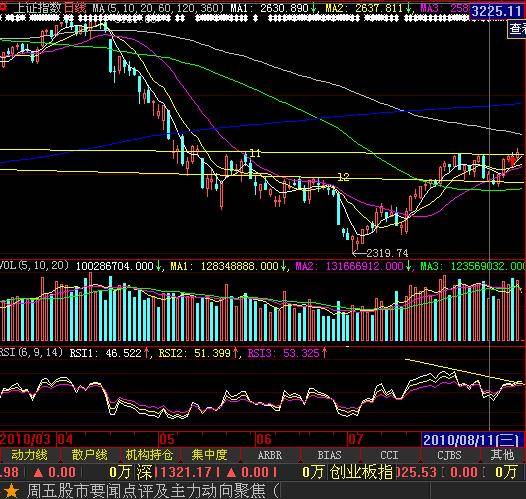Click the 创业板指 label in status bar
Viewport: 526px width, 499px height.
coord(361,473)
